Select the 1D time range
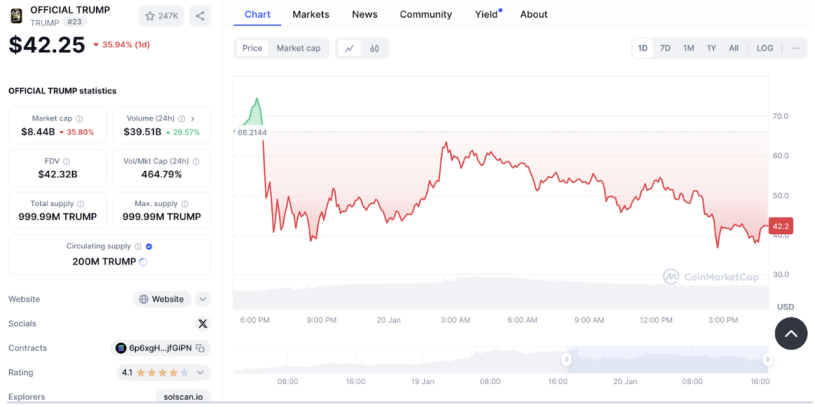This screenshot has width=815, height=407. (642, 48)
